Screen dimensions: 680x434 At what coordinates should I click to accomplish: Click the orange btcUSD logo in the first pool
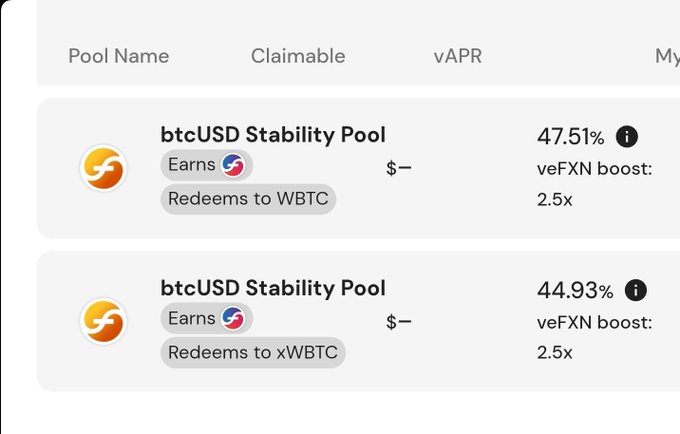pyautogui.click(x=103, y=168)
